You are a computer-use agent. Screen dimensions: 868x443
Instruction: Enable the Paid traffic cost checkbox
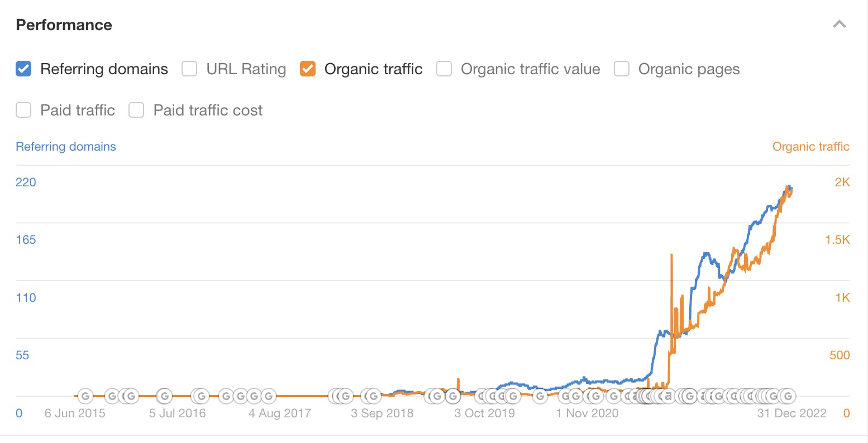click(x=136, y=110)
